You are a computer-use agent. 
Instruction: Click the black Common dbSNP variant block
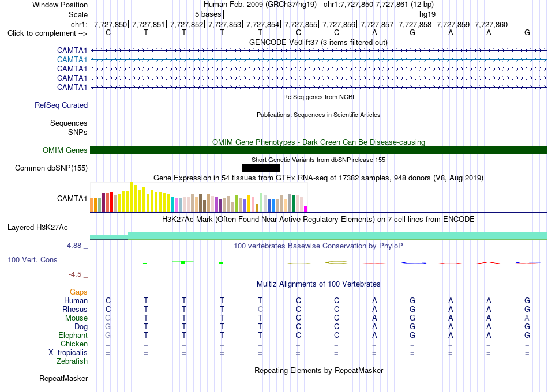coord(261,168)
